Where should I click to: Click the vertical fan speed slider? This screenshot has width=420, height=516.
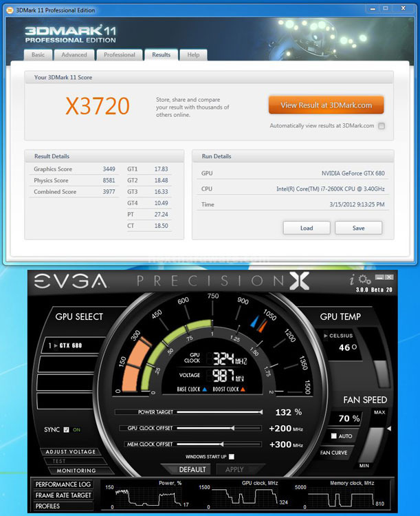tap(372, 444)
